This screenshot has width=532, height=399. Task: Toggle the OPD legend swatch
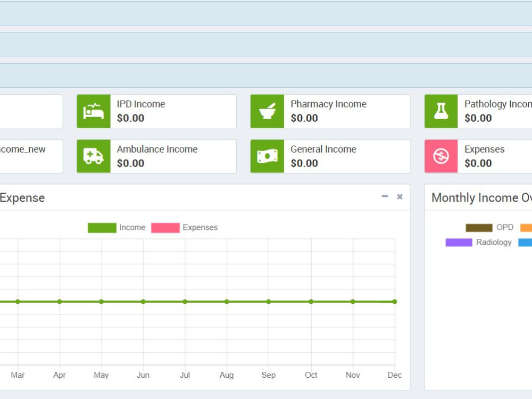[479, 228]
